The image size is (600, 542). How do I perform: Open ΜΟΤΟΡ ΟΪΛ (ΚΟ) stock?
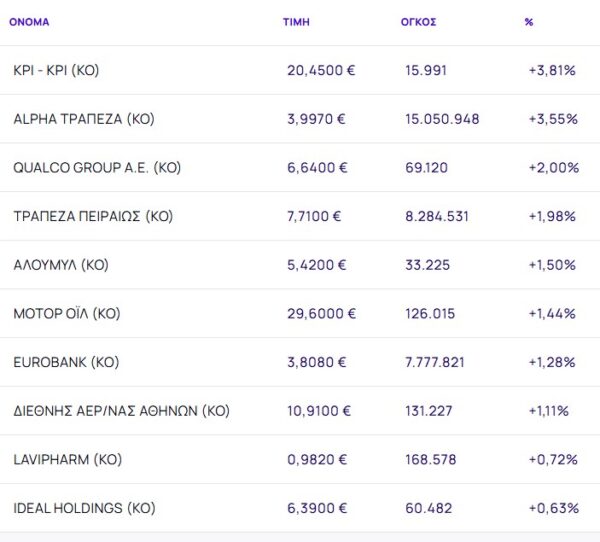pyautogui.click(x=67, y=313)
